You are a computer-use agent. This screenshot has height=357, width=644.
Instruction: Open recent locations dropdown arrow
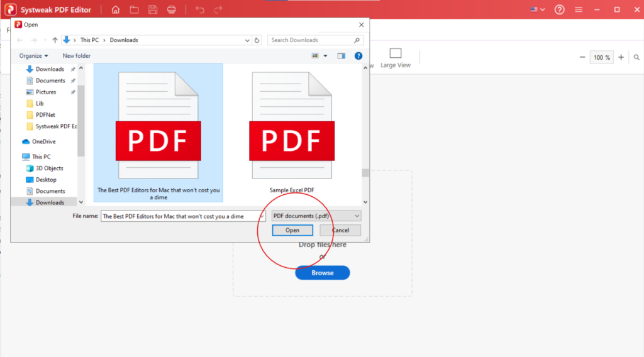pos(45,40)
